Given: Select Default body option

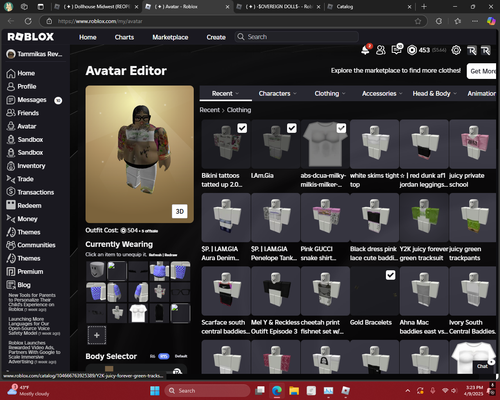Looking at the screenshot, I should click(181, 356).
